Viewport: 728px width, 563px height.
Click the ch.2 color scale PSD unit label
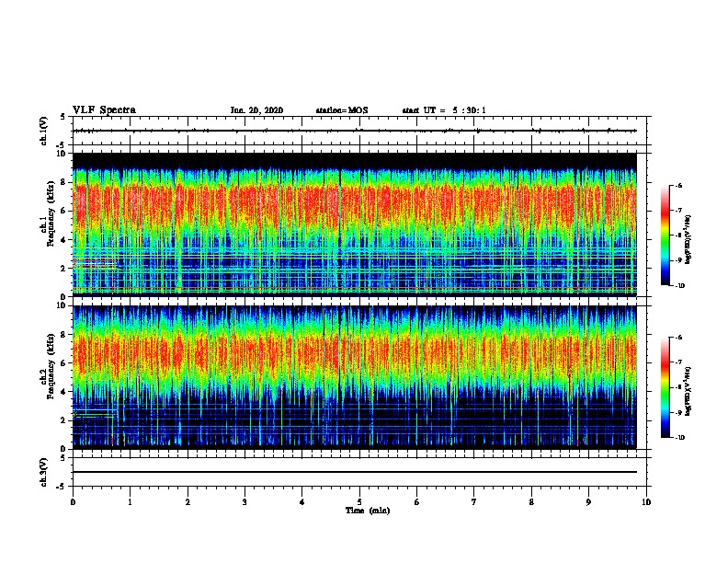tap(688, 391)
